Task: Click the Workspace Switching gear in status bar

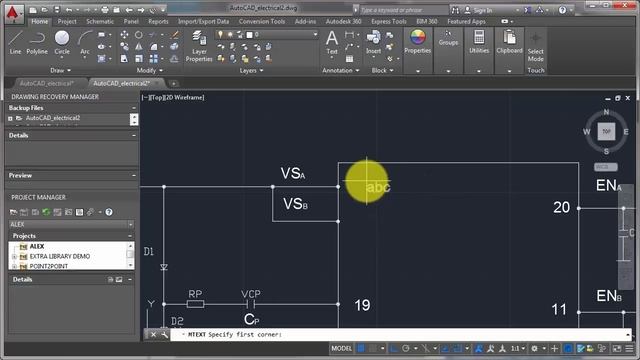Action: (534, 349)
